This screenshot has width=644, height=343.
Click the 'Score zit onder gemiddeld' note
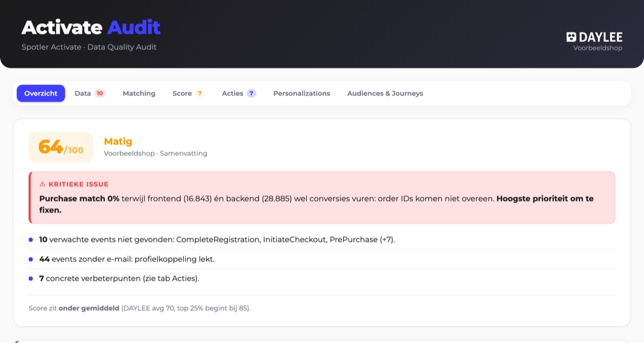pyautogui.click(x=140, y=308)
